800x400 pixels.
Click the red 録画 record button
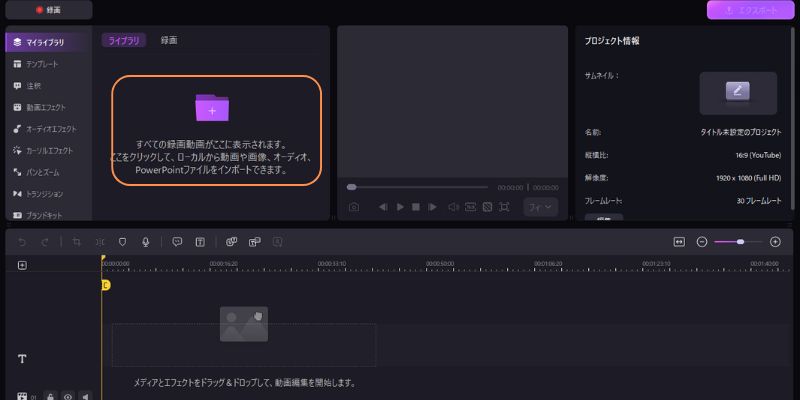[47, 10]
